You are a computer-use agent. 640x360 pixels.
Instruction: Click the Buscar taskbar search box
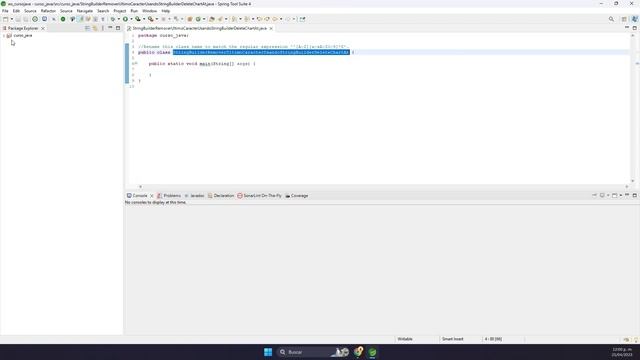pyautogui.click(x=313, y=352)
